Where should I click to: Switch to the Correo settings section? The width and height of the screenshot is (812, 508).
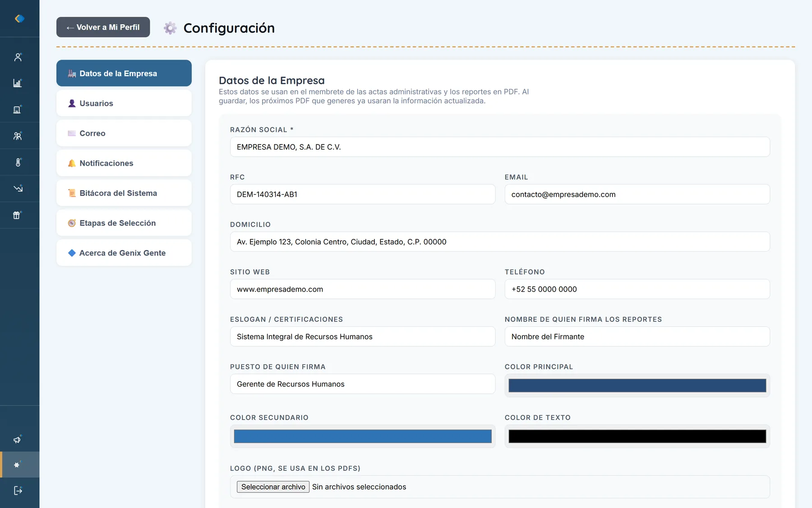point(124,133)
